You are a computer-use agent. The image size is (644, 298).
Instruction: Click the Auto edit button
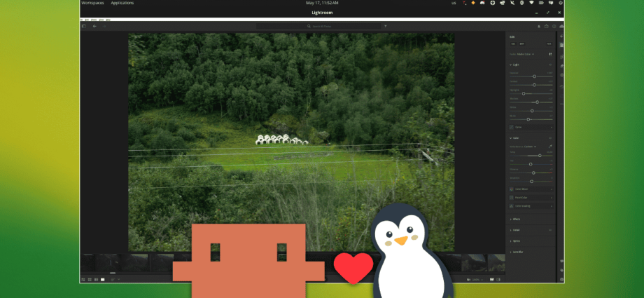click(513, 43)
